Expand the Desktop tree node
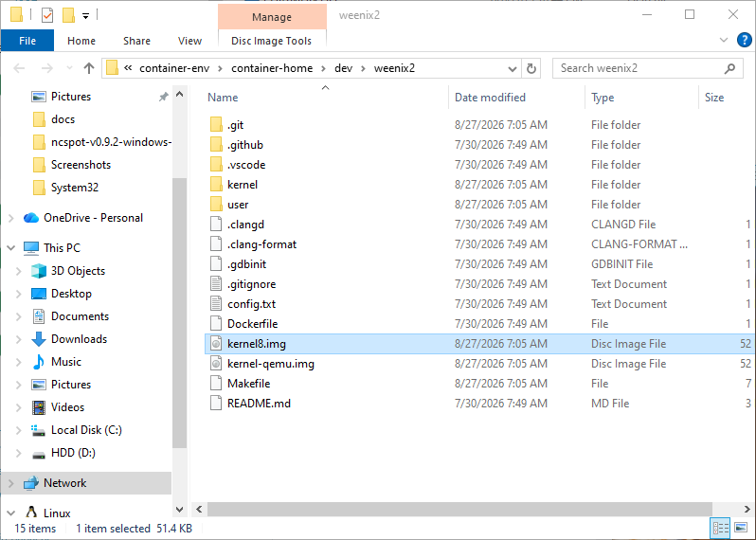This screenshot has height=540, width=756. [x=19, y=294]
